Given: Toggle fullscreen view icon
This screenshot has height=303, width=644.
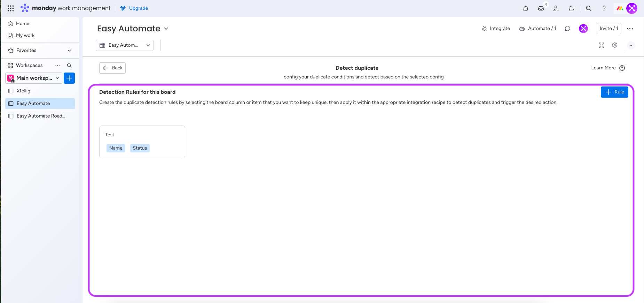Looking at the screenshot, I should (602, 45).
